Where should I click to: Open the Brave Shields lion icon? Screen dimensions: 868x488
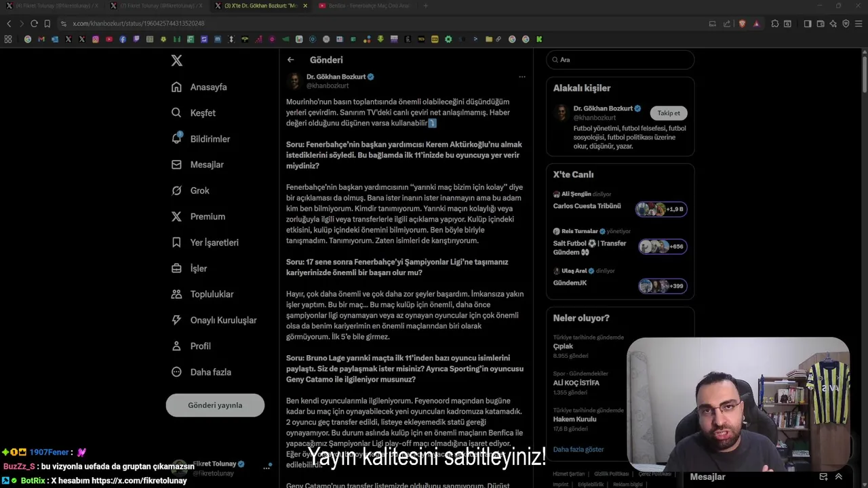tap(742, 23)
